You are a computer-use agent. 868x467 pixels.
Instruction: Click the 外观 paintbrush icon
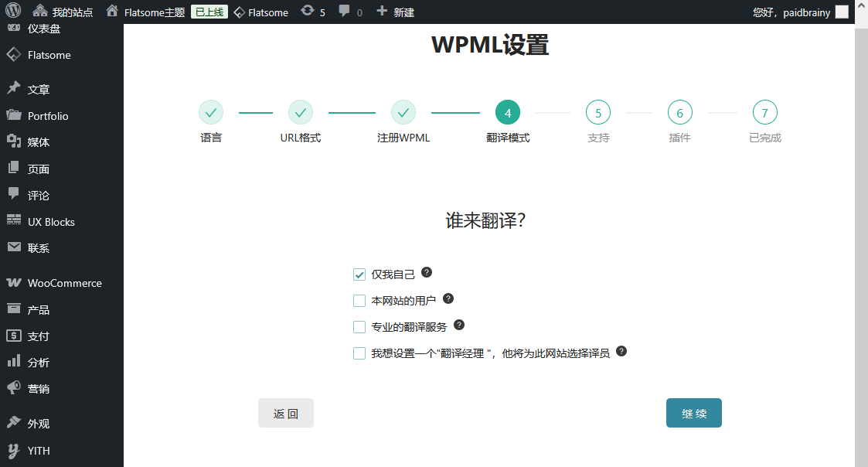click(x=13, y=423)
